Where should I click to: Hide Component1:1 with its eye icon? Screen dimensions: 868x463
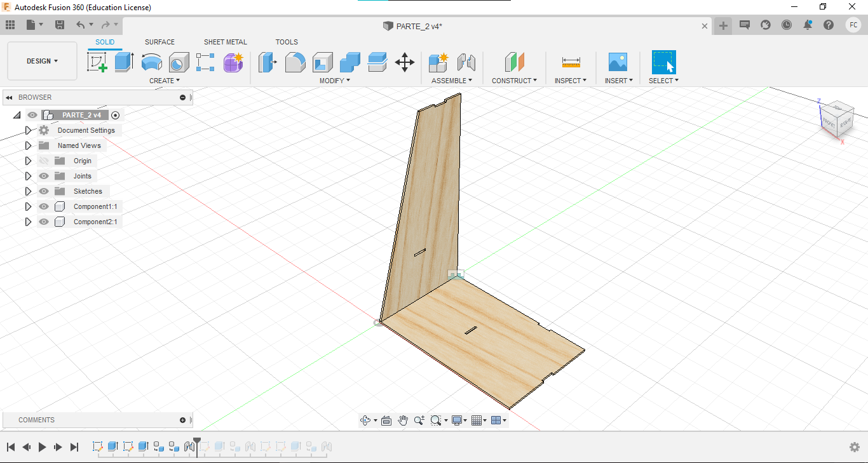[x=44, y=206]
